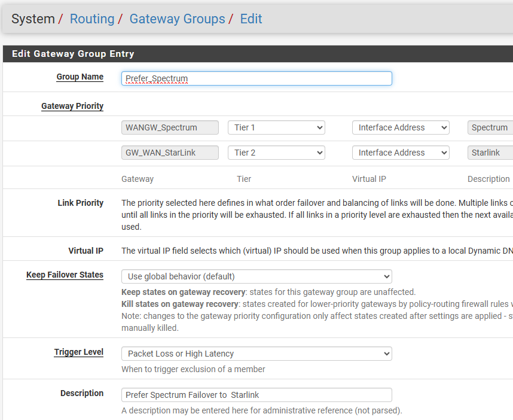The width and height of the screenshot is (513, 420).
Task: Expand Virtual IP dropdown in the Spectrum row
Action: 401,127
